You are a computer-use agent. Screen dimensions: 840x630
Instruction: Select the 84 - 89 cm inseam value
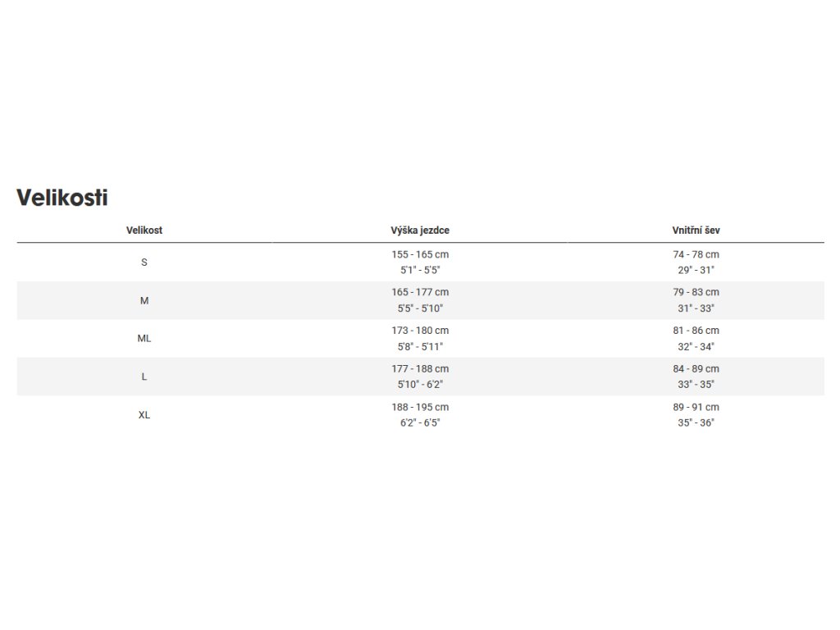[x=696, y=369]
